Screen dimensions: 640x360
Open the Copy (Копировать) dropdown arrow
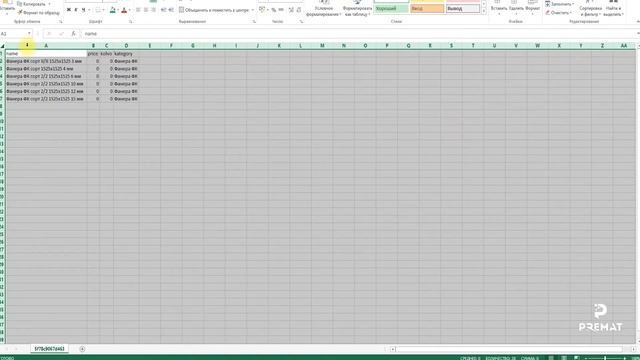[49, 4]
